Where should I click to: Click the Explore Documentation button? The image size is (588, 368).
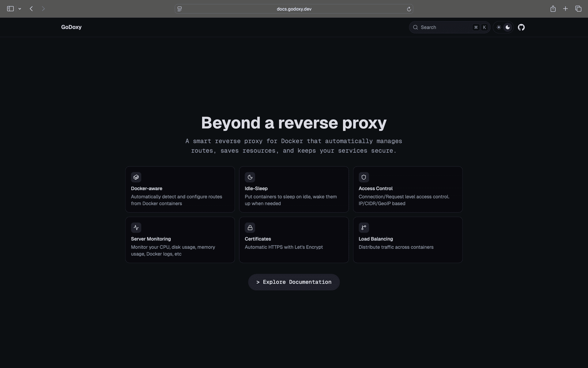(294, 282)
